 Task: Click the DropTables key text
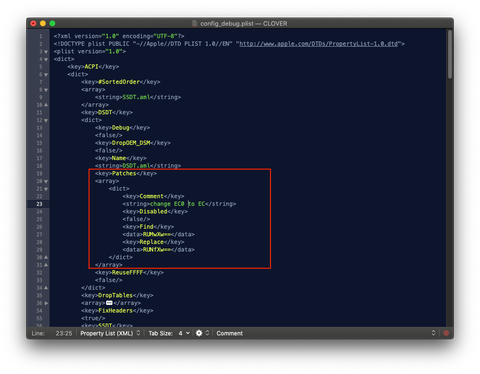115,295
